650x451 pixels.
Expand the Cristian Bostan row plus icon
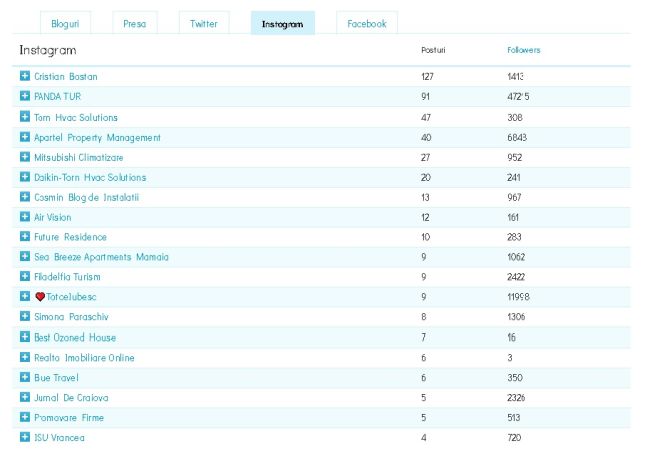pos(25,76)
